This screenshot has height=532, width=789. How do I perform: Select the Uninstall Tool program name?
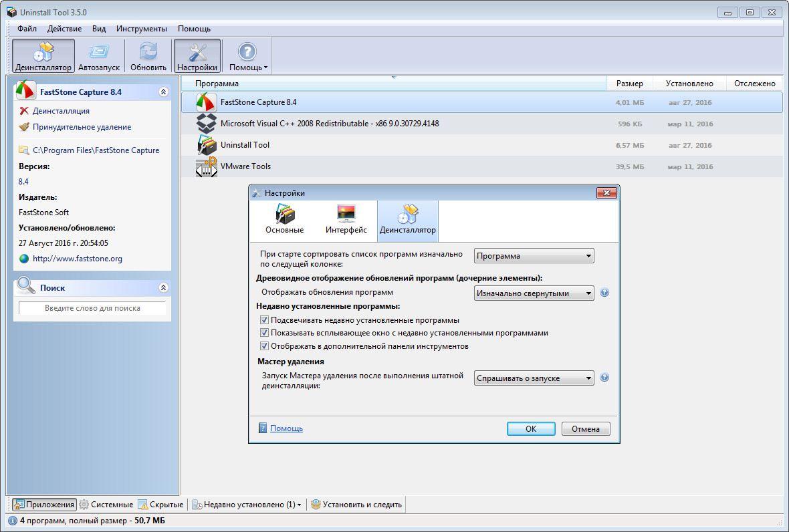click(x=245, y=145)
